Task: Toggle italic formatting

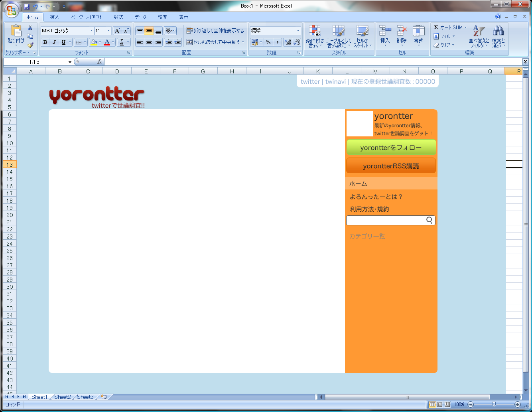Action: [54, 42]
